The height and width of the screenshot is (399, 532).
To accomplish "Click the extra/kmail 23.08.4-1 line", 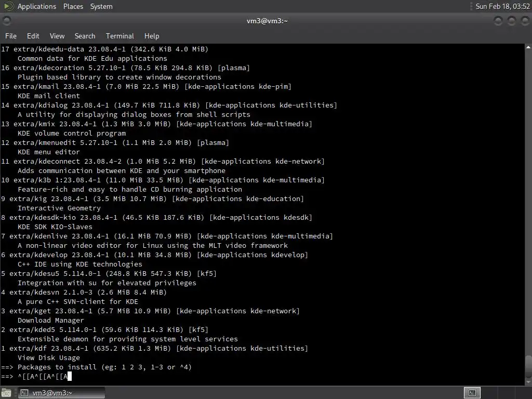I will (146, 87).
